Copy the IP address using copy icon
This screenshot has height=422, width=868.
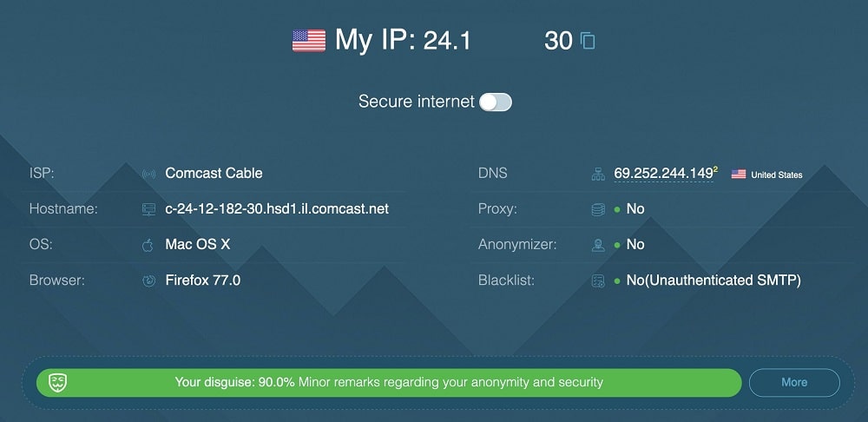tap(588, 41)
